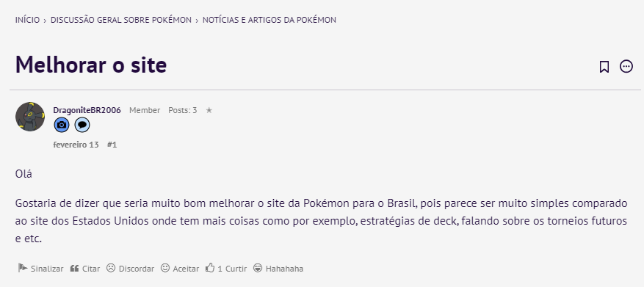This screenshot has width=644, height=287.
Task: Click the quotation marks icon by Citar
Action: (x=74, y=269)
